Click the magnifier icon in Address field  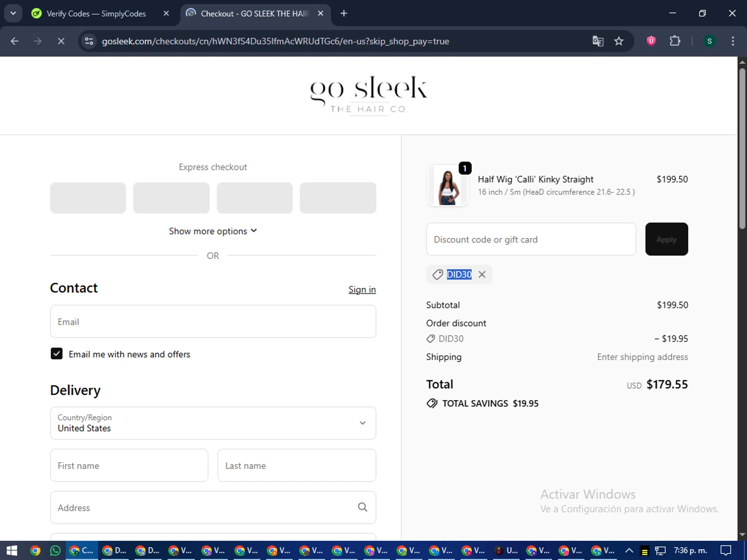pos(363,507)
